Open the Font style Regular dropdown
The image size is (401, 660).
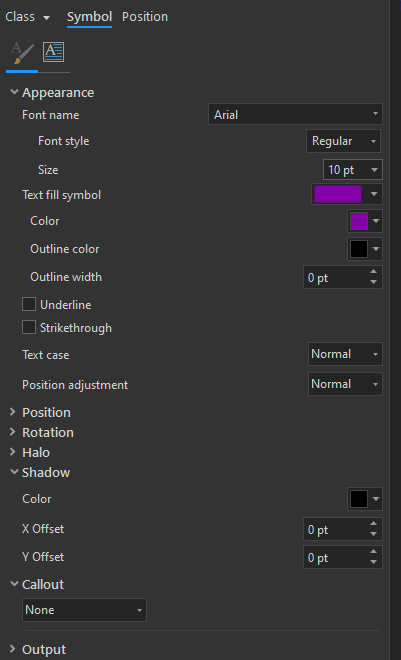point(343,141)
